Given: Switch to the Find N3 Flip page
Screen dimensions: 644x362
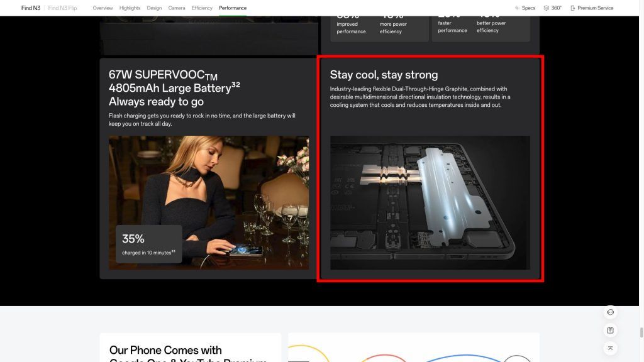Looking at the screenshot, I should pyautogui.click(x=62, y=8).
